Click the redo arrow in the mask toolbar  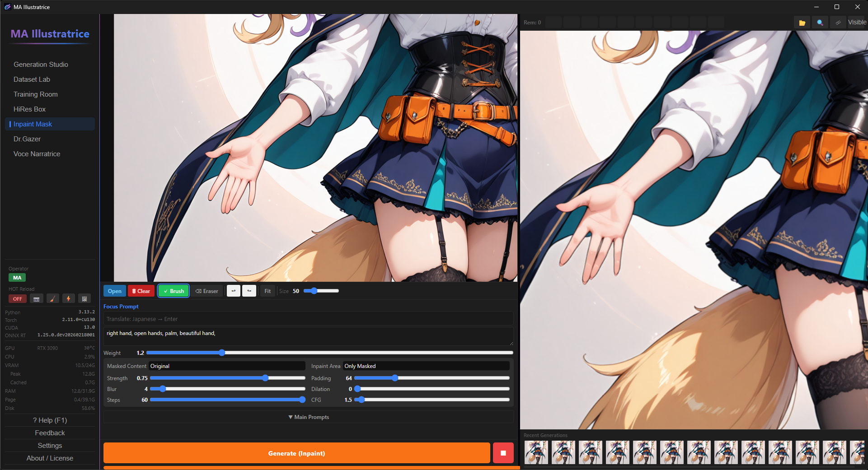click(249, 291)
